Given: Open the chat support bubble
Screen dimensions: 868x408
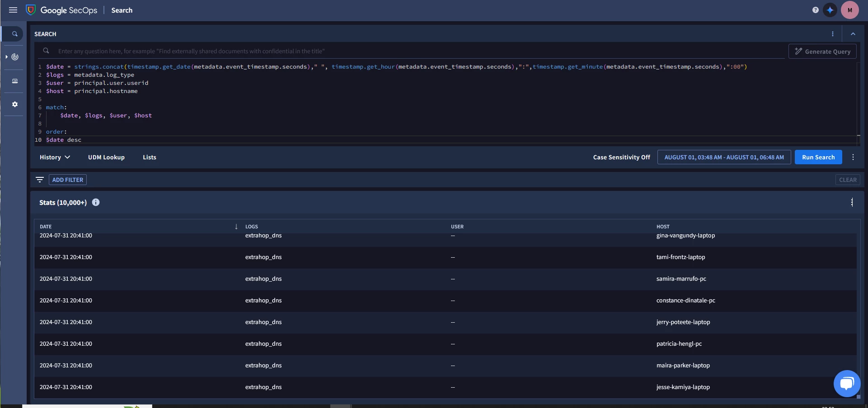Looking at the screenshot, I should [x=847, y=384].
